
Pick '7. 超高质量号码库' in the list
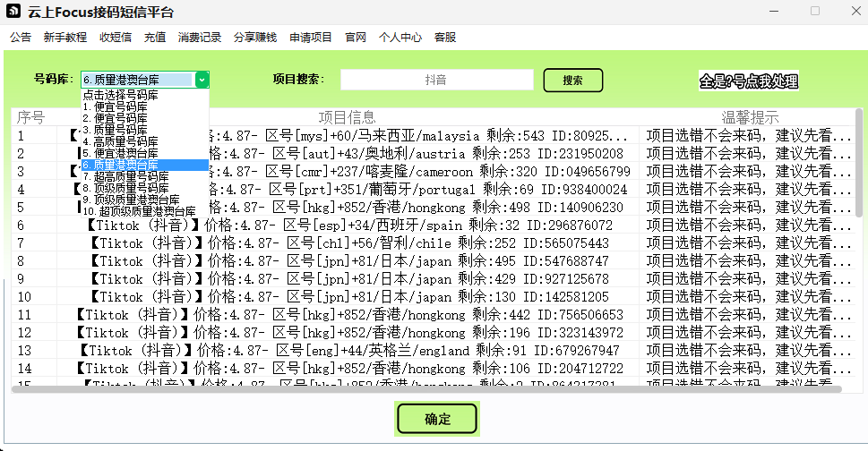pyautogui.click(x=131, y=176)
